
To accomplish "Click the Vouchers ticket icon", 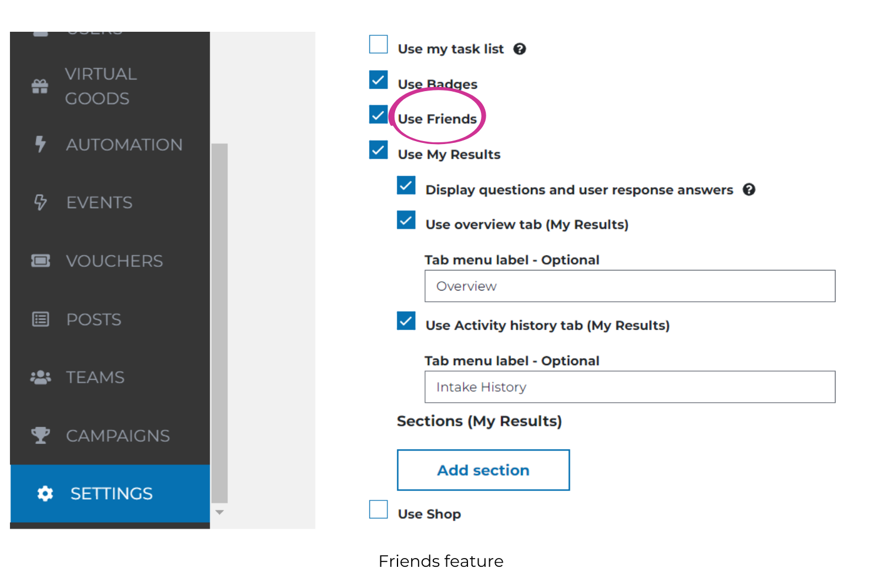I will coord(41,260).
